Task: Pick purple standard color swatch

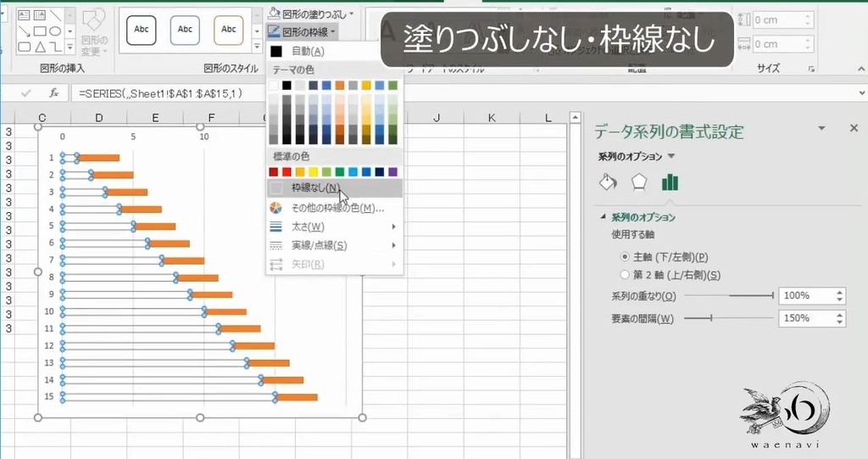Action: 393,172
